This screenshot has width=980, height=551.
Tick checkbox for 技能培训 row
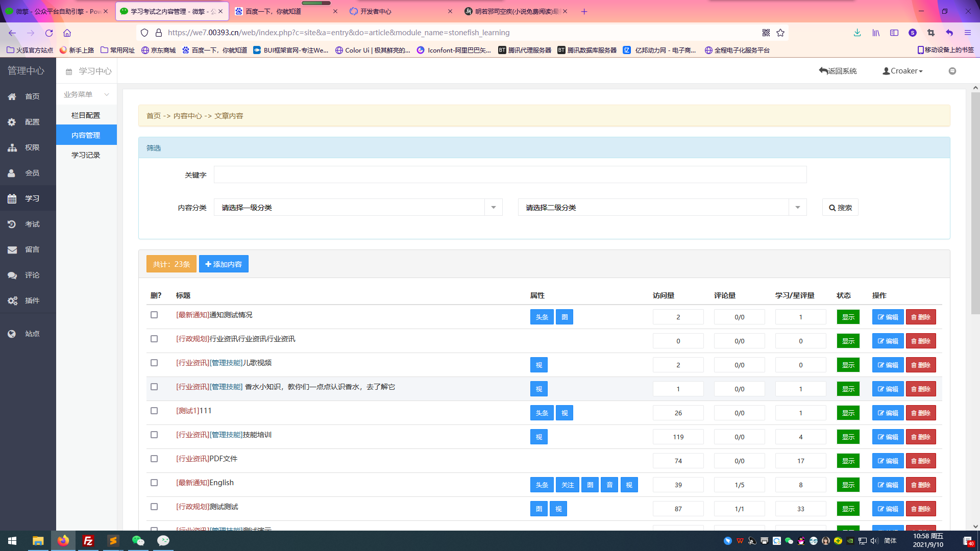coord(154,435)
